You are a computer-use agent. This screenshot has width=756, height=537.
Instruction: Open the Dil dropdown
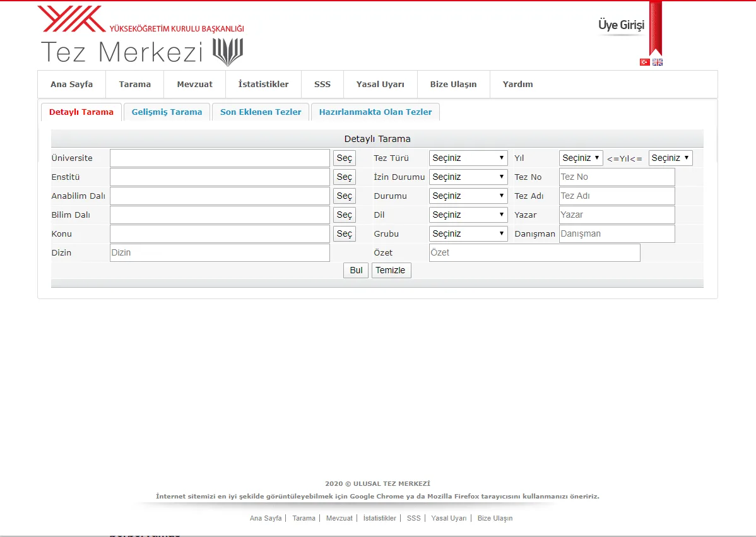click(x=468, y=215)
